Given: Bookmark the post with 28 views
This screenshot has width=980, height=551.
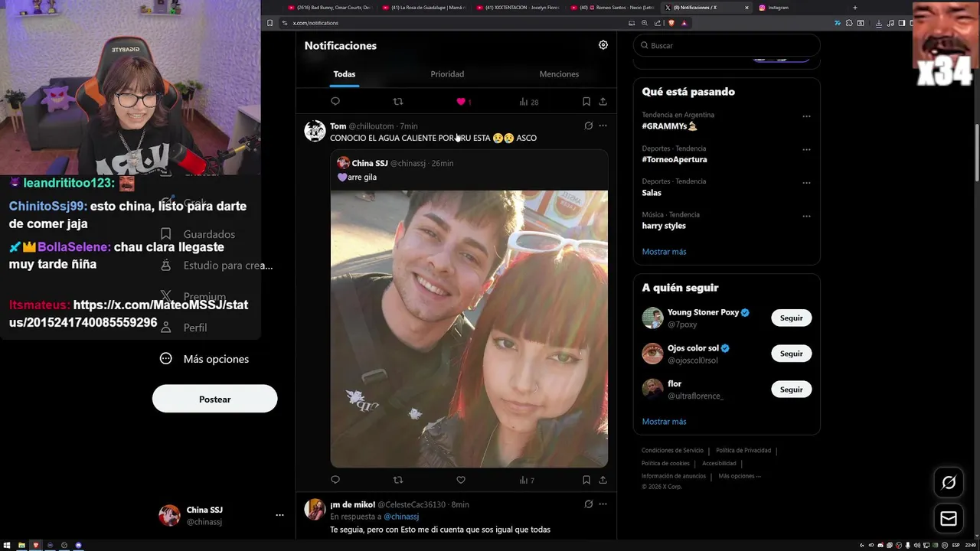Looking at the screenshot, I should (586, 101).
